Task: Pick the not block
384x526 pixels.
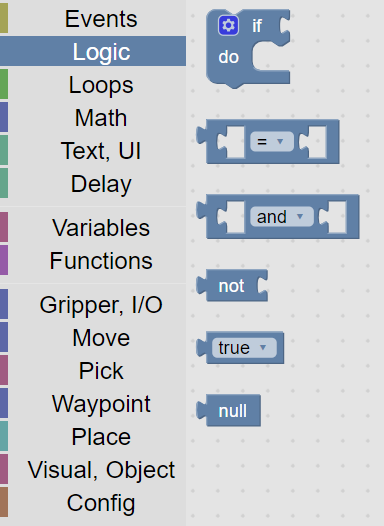Action: (x=232, y=286)
